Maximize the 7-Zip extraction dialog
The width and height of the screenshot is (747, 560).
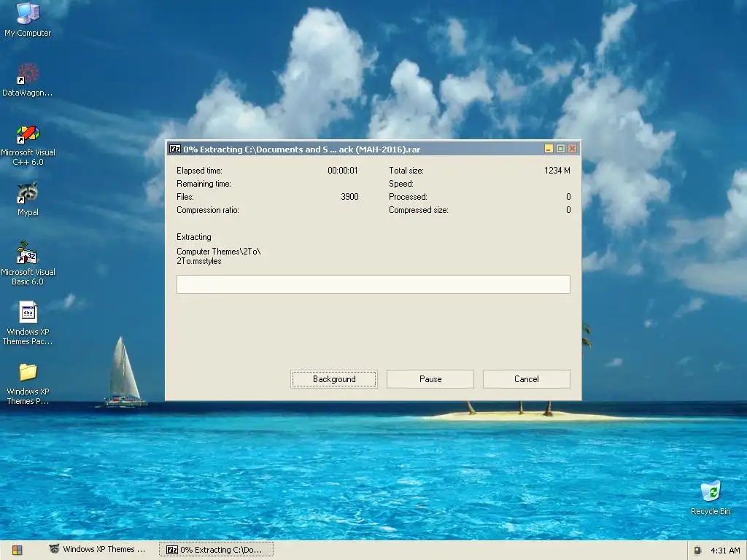click(x=561, y=149)
